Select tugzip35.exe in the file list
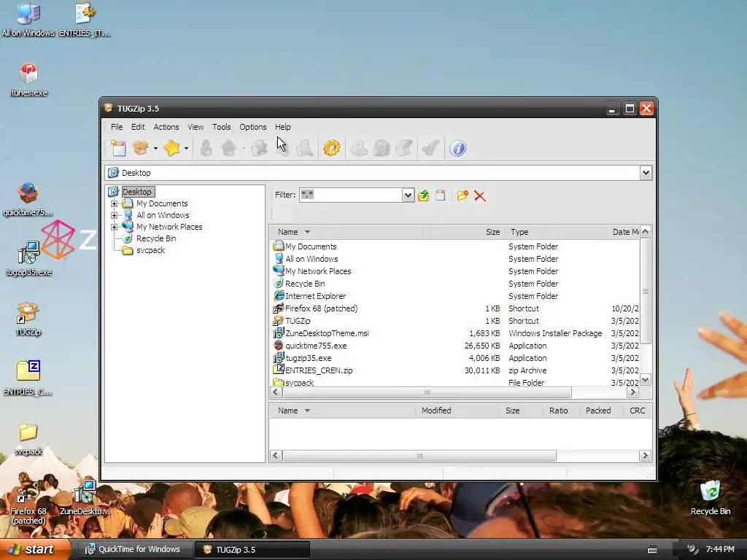The image size is (747, 560). [455, 358]
